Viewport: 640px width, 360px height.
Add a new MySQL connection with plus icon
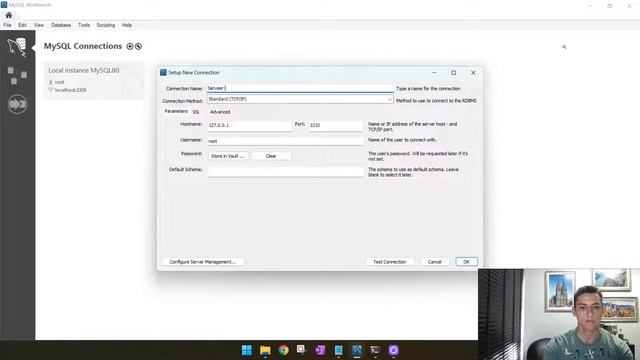tap(130, 47)
